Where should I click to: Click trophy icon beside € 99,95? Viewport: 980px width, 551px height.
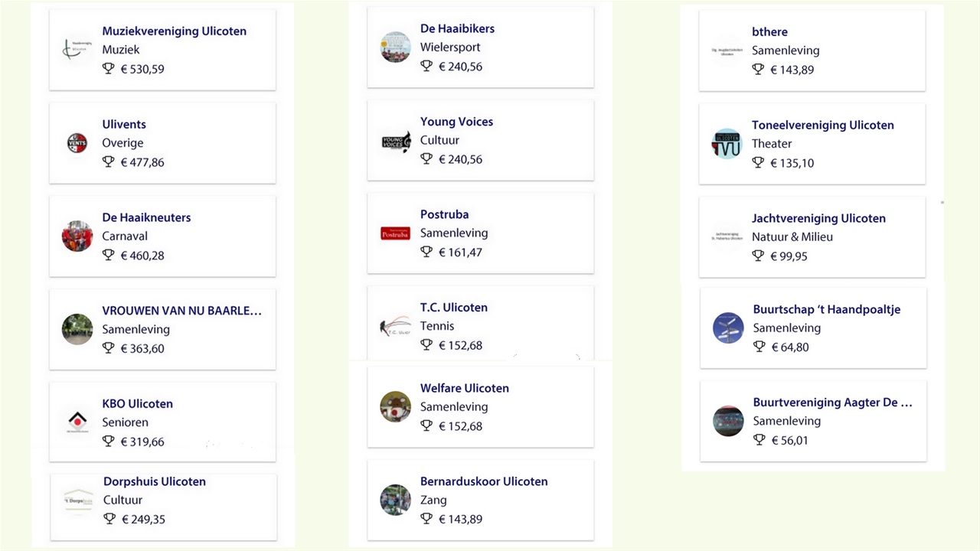(x=758, y=255)
